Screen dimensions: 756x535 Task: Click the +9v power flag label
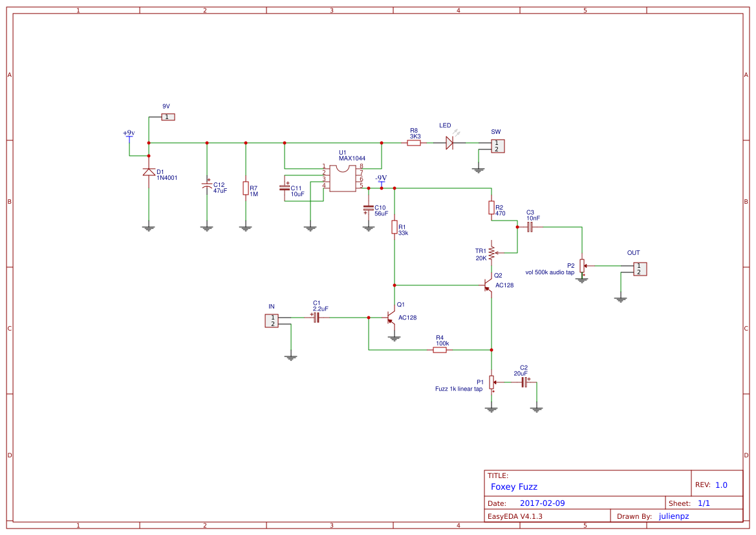pos(128,132)
